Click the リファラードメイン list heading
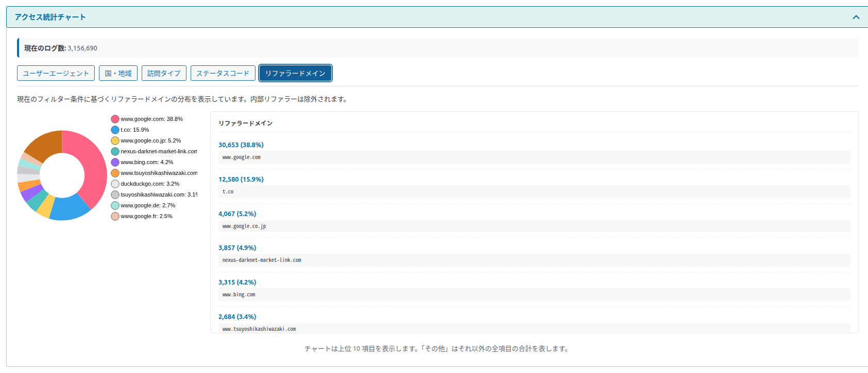Screen dimensions: 868x373 (x=246, y=123)
